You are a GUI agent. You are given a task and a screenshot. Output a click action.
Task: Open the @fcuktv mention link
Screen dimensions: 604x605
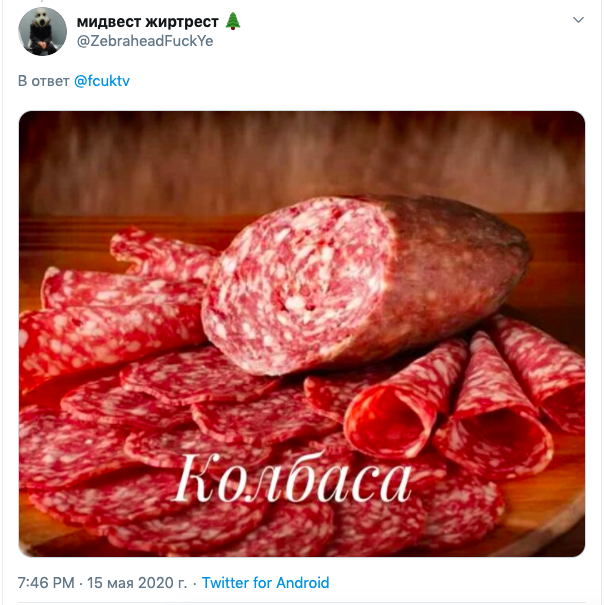(x=102, y=81)
